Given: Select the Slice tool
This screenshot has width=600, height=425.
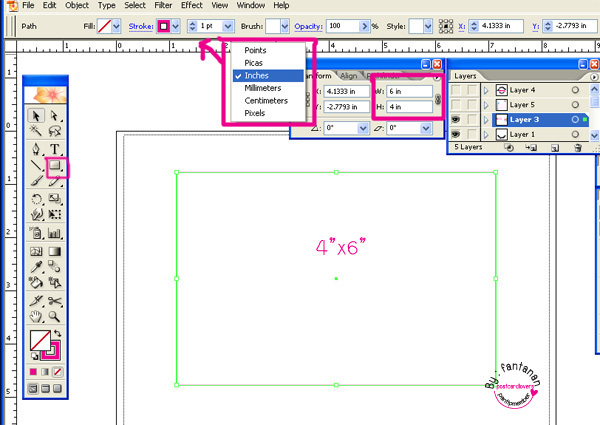Looking at the screenshot, I should [x=36, y=301].
